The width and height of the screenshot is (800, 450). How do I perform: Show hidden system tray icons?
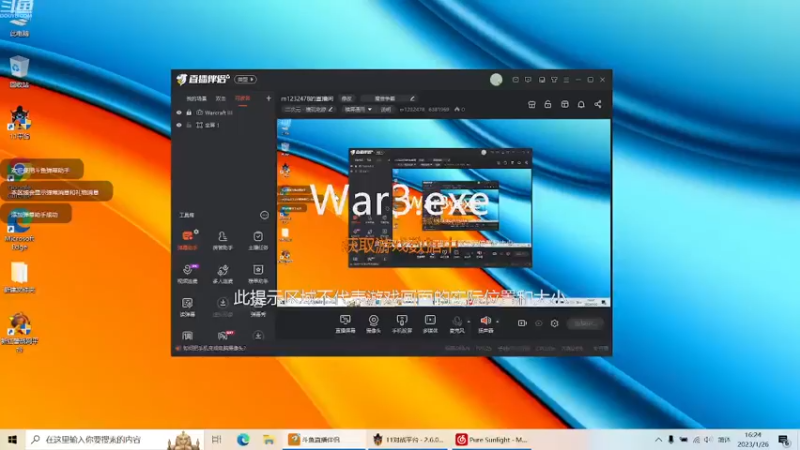point(658,439)
